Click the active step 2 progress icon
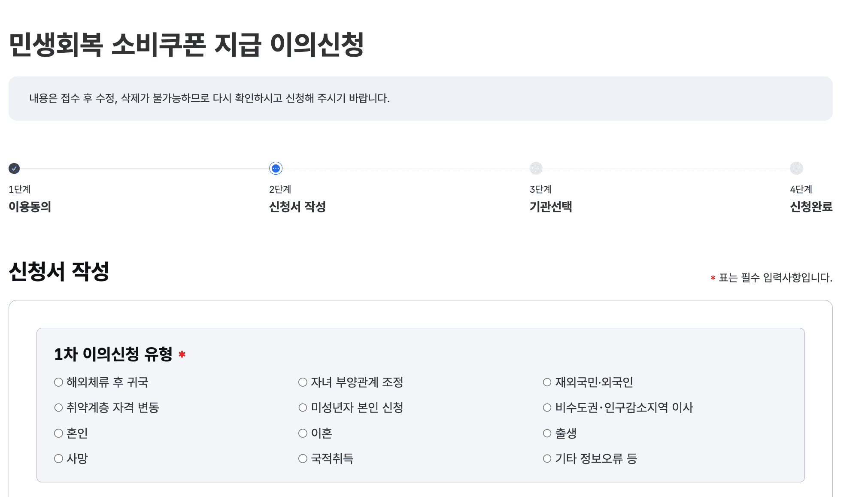This screenshot has width=868, height=497. (276, 169)
